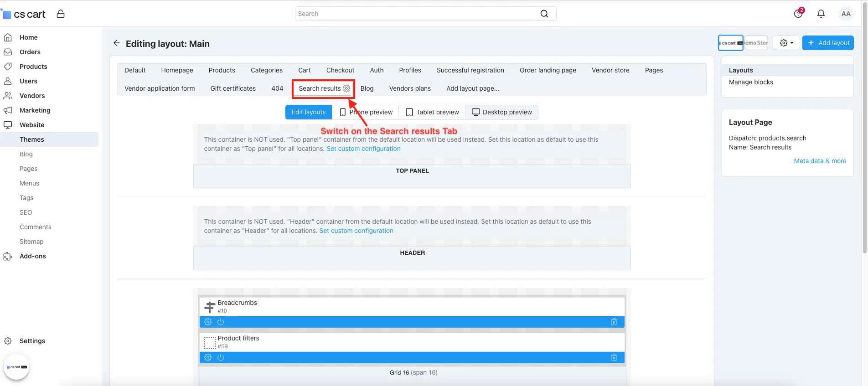Open Sitemap under Website
This screenshot has width=868, height=386.
31,242
